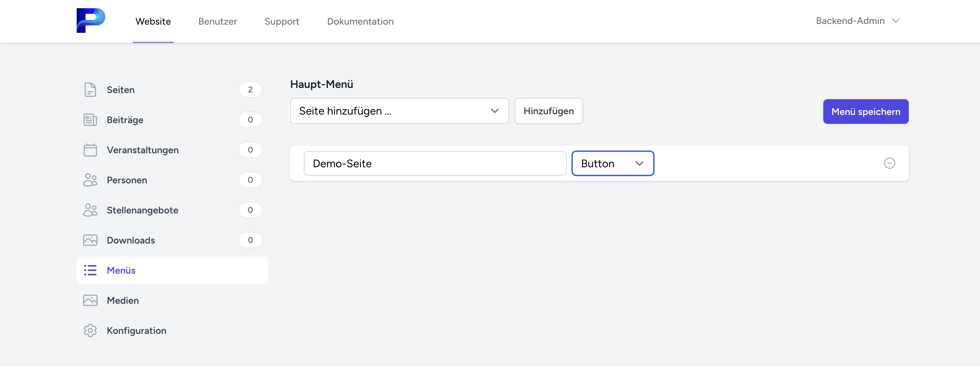Focus the Demo-Seite text field
980x366 pixels.
tap(435, 164)
